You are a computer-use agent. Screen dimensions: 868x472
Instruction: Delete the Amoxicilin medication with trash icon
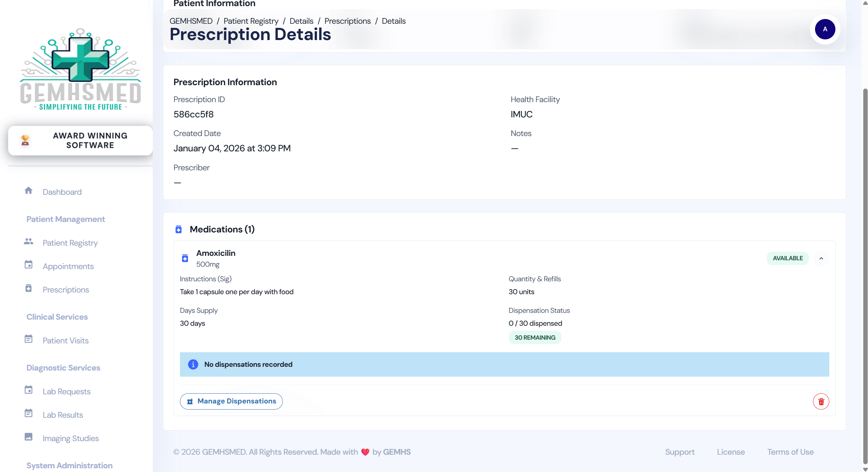click(x=821, y=402)
